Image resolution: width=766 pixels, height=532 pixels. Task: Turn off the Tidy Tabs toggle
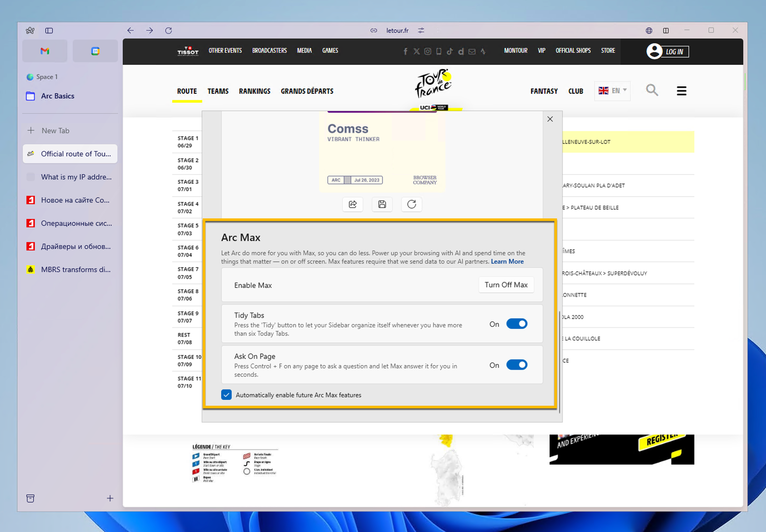[x=517, y=324]
